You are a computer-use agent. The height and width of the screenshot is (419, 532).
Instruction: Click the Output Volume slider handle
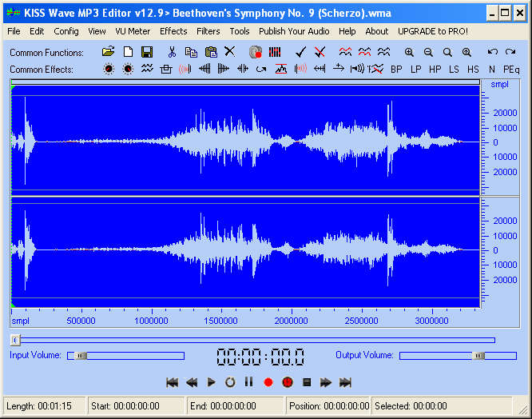[478, 356]
